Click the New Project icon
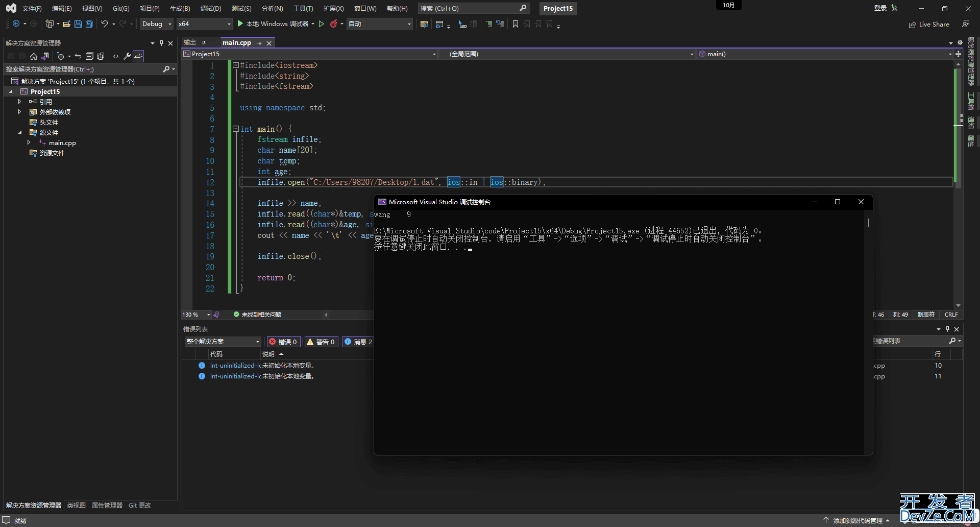The image size is (980, 527). (x=50, y=24)
